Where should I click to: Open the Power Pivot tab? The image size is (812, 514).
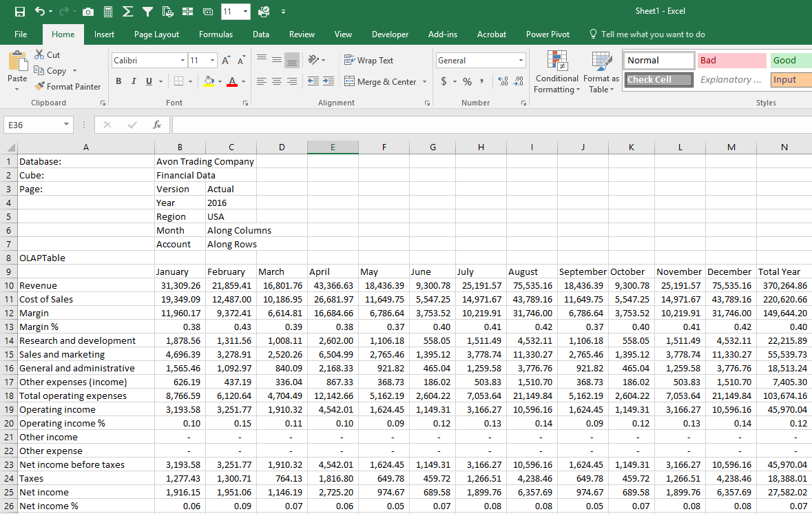coord(548,34)
